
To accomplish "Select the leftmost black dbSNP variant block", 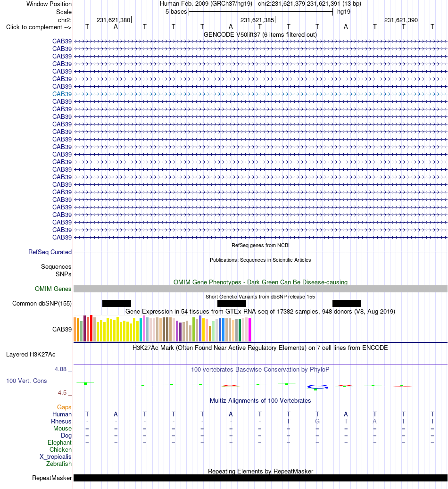I will tap(116, 303).
